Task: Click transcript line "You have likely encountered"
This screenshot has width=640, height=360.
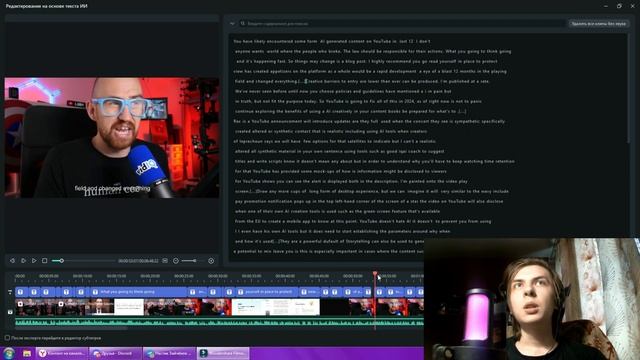Action: (x=332, y=41)
